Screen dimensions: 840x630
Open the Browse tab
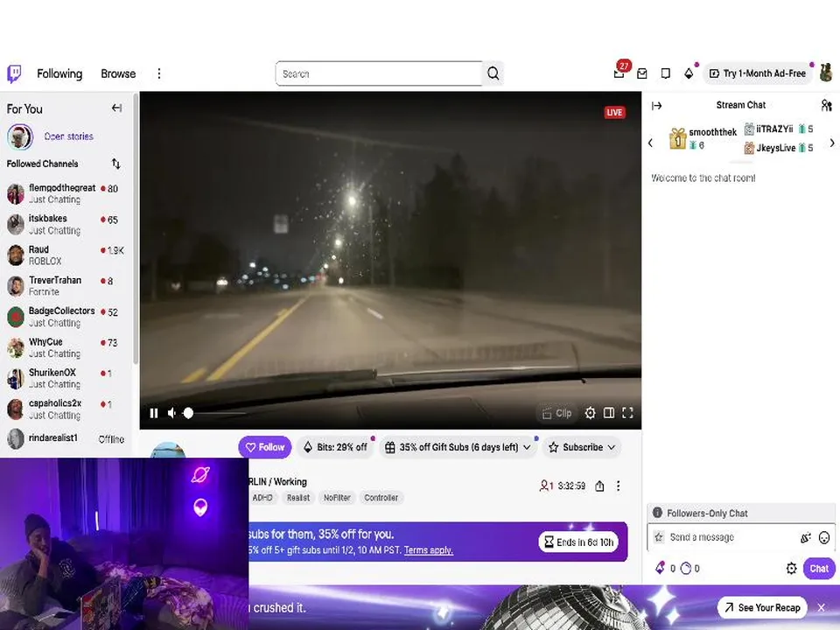118,73
